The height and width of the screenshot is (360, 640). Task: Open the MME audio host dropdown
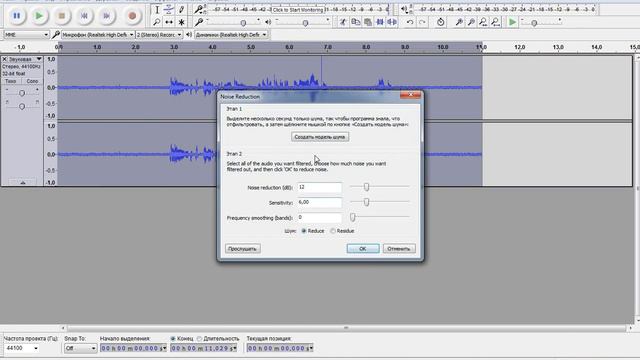pyautogui.click(x=26, y=35)
